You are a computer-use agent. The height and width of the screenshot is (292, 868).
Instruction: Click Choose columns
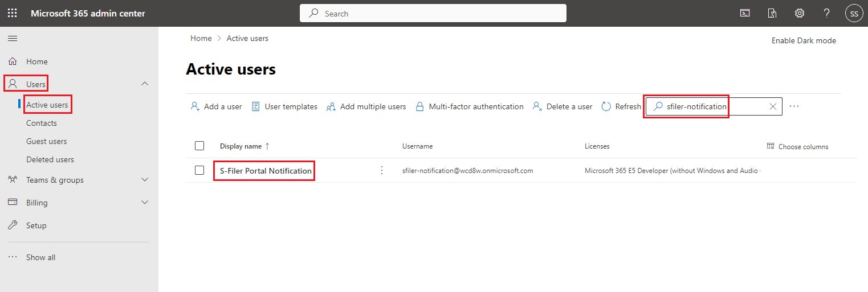coord(797,146)
